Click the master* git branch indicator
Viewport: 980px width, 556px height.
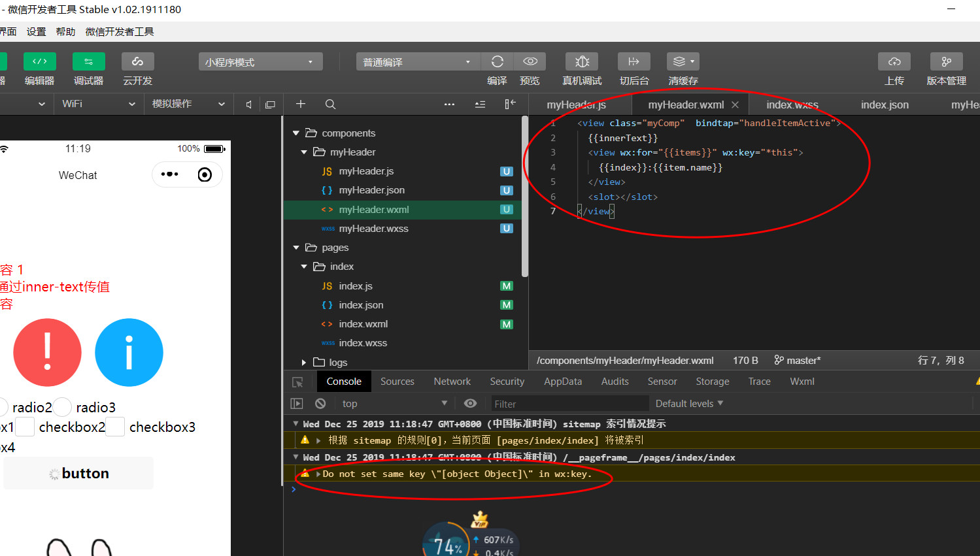(x=798, y=361)
